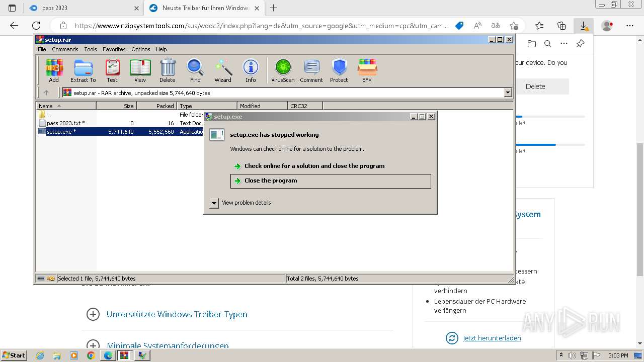Open the Favorites list icon
The image size is (644, 362).
click(x=539, y=26)
